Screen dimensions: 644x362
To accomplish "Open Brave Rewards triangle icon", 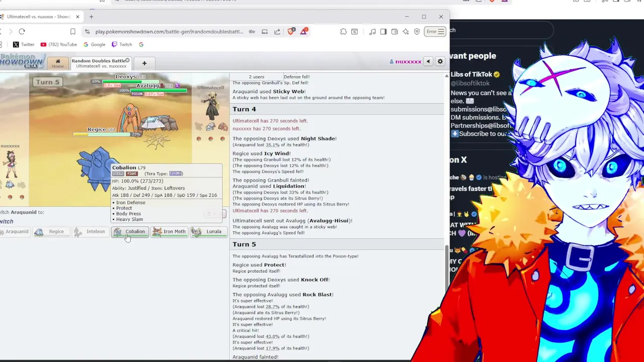I will tap(304, 31).
